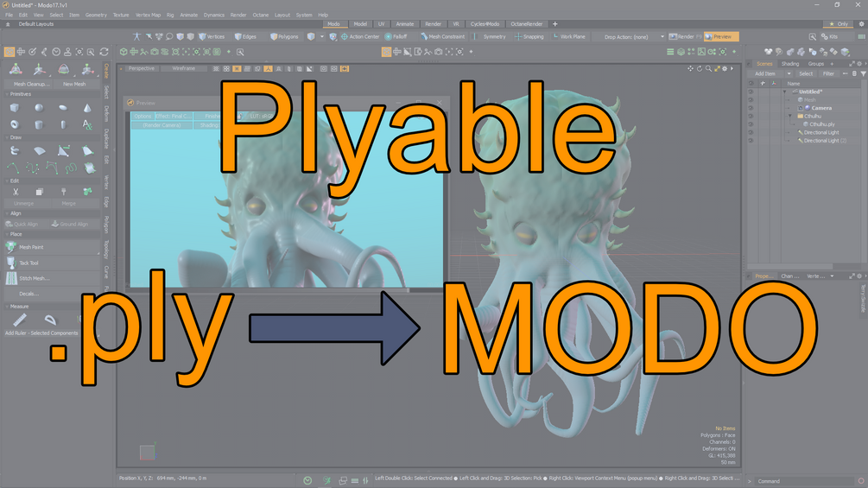Open the Octane menu
Image resolution: width=868 pixels, height=488 pixels.
coord(261,15)
